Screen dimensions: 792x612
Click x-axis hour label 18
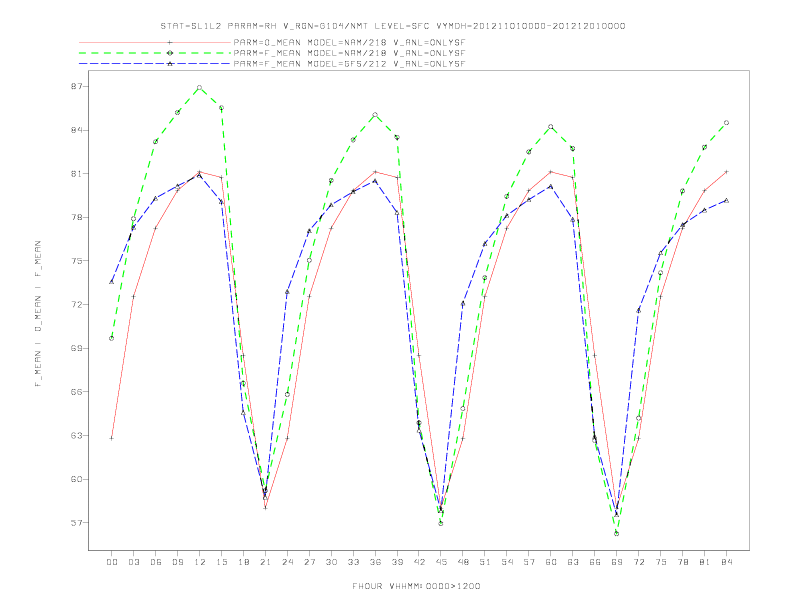click(x=243, y=562)
